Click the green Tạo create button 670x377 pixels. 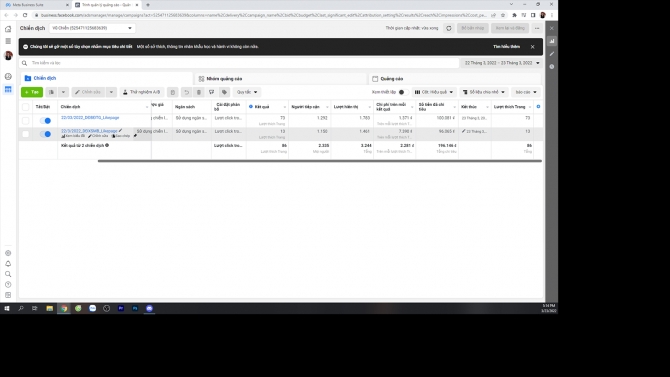pos(32,92)
